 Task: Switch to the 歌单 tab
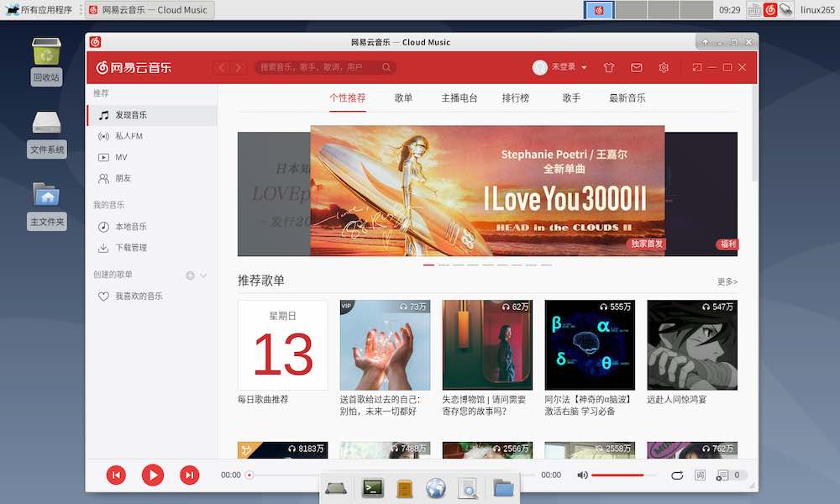coord(404,97)
